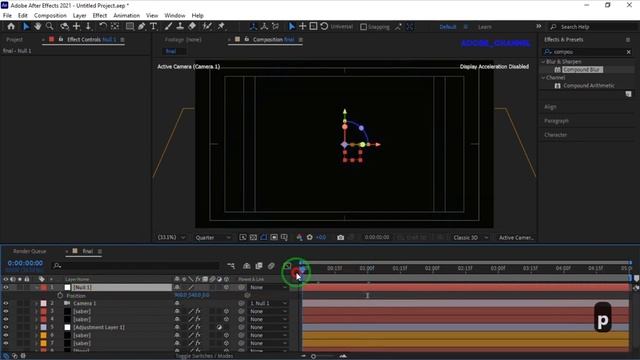Toggle transparency grid in viewer footer
The image size is (640, 360).
[x=253, y=237]
